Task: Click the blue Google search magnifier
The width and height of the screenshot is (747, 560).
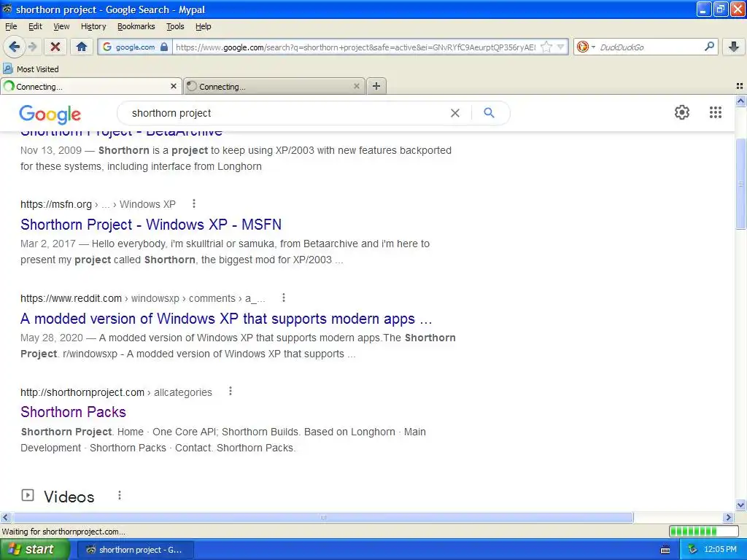Action: pos(489,113)
